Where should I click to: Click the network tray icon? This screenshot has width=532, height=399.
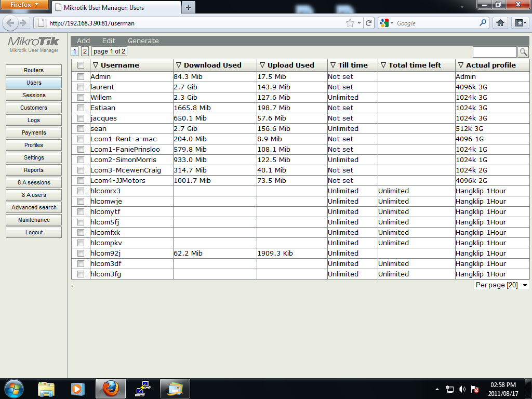click(450, 389)
